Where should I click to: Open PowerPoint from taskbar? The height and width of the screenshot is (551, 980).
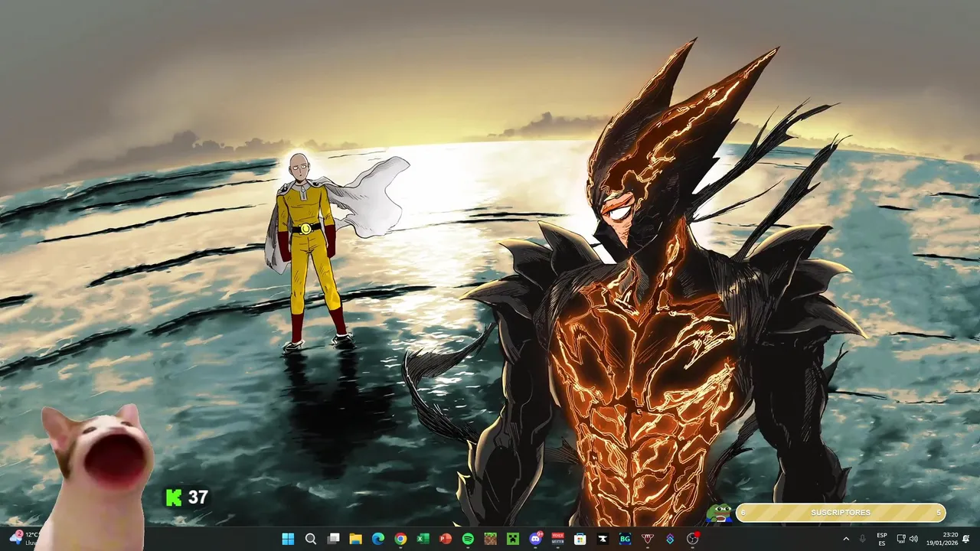tap(446, 539)
